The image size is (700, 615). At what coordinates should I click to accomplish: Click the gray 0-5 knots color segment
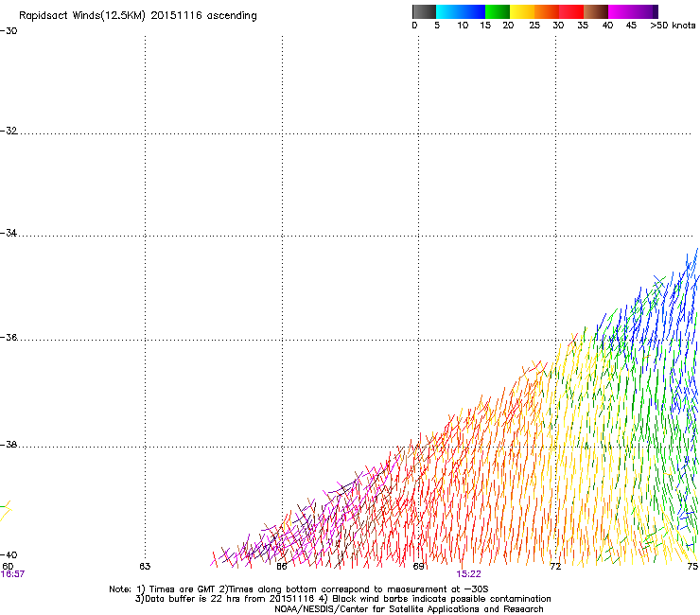(424, 11)
